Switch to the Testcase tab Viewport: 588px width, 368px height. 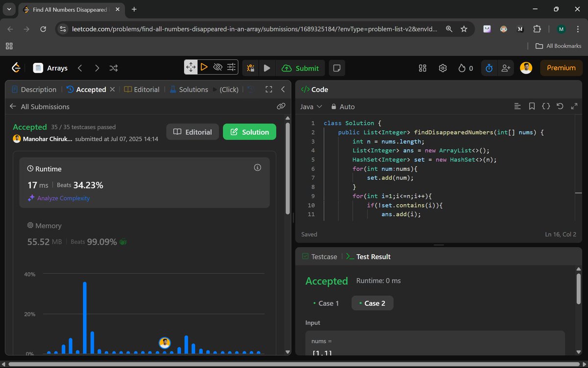point(319,257)
